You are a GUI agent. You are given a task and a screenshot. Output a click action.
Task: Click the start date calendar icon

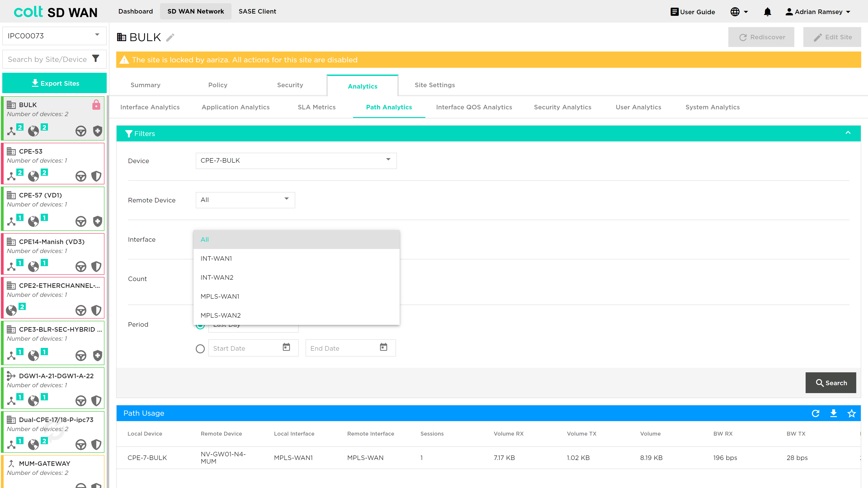[x=286, y=347]
